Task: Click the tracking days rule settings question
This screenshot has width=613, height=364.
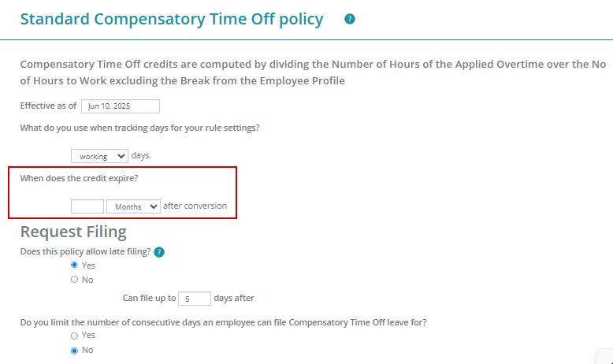Action: 140,128
